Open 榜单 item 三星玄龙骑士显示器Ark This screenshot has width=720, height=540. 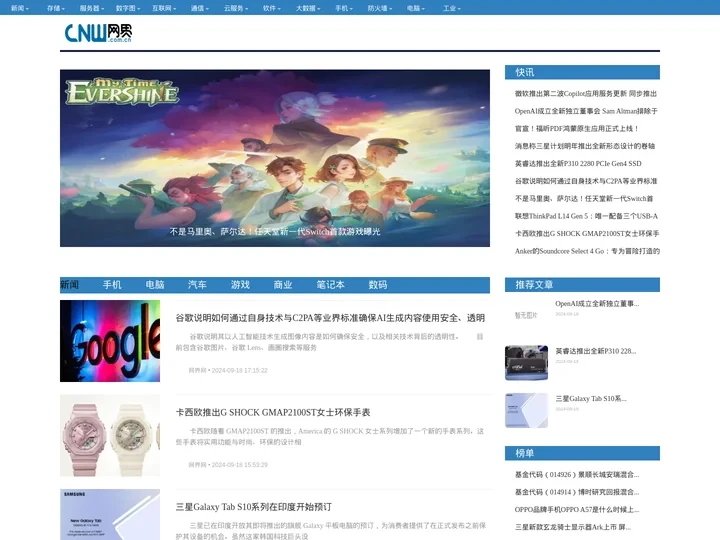point(573,527)
